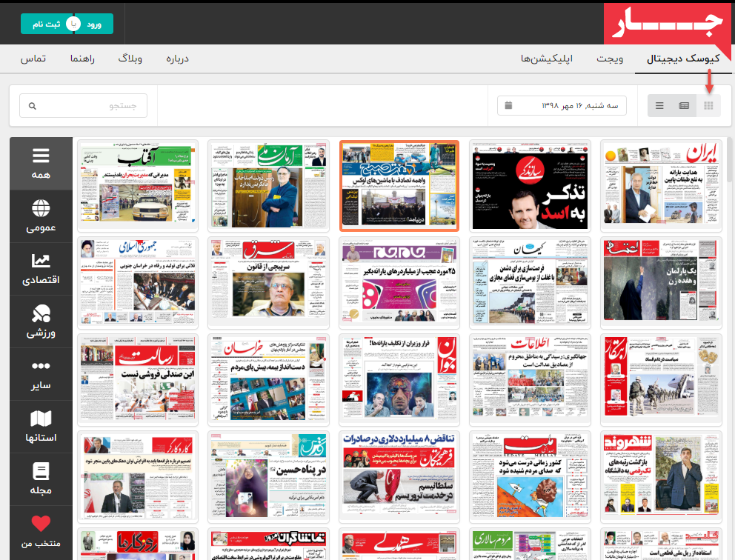Open استانها map category

(41, 427)
